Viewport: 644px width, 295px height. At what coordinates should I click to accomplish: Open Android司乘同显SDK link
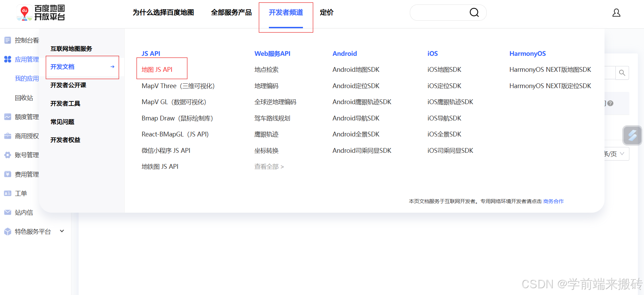tap(362, 150)
